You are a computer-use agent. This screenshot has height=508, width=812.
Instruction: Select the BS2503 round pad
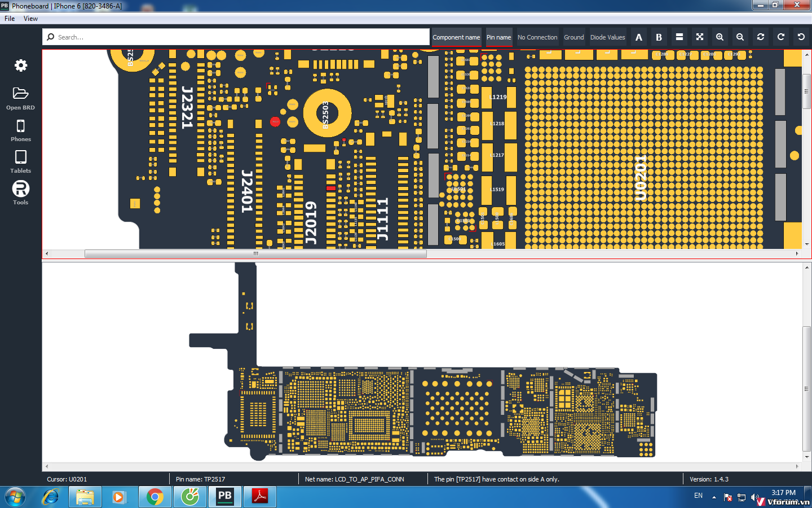[x=327, y=113]
